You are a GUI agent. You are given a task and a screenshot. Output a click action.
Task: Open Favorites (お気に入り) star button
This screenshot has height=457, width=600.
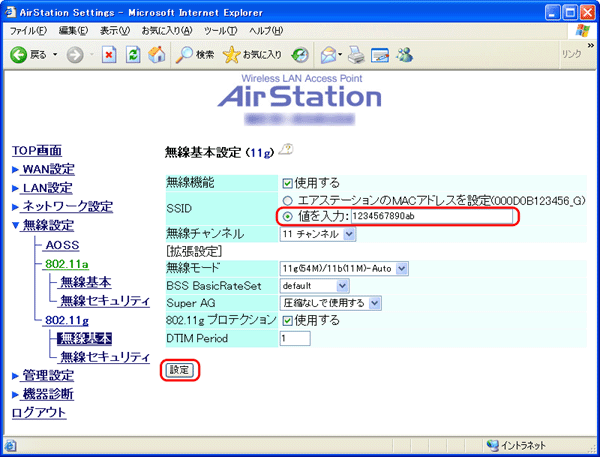click(252, 55)
